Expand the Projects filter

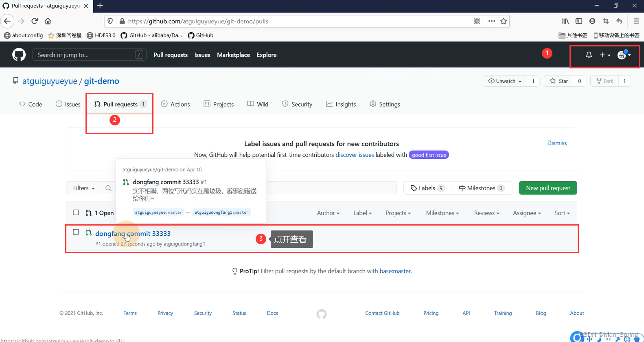point(398,213)
